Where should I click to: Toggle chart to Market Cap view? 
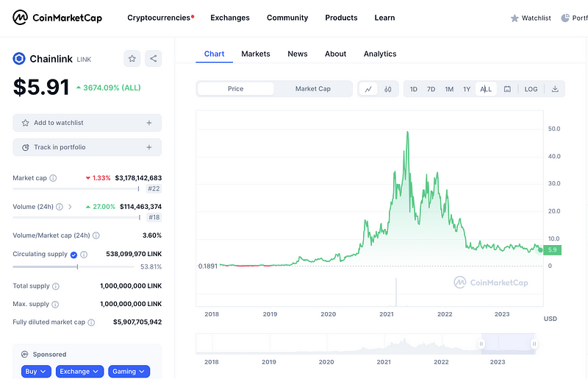[312, 89]
